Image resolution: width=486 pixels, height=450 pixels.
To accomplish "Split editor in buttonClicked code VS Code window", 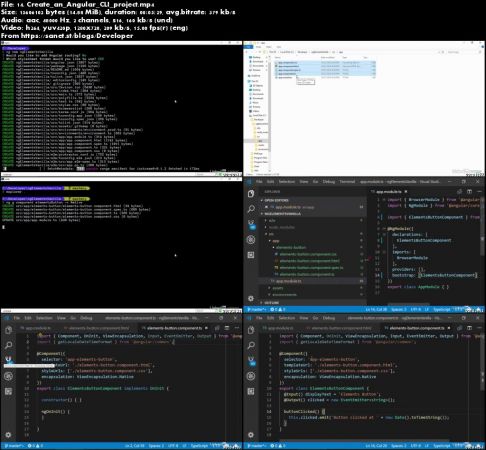I will click(x=469, y=328).
